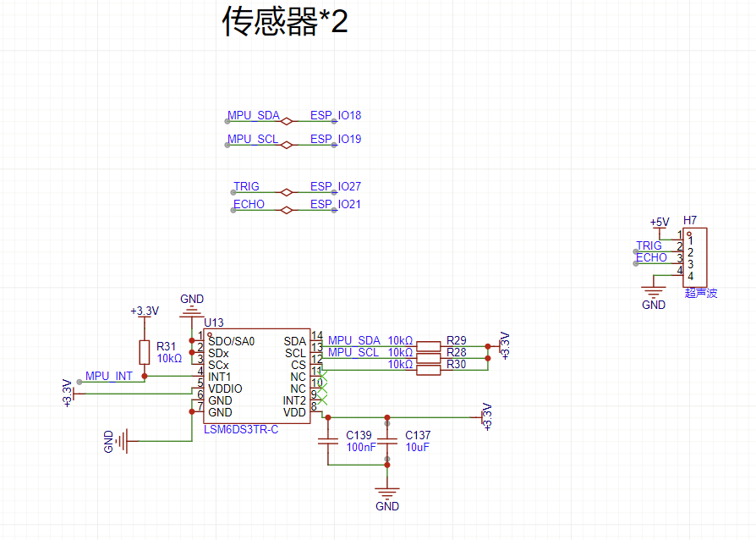
Task: Click the VDD pin name on U13
Action: [294, 412]
